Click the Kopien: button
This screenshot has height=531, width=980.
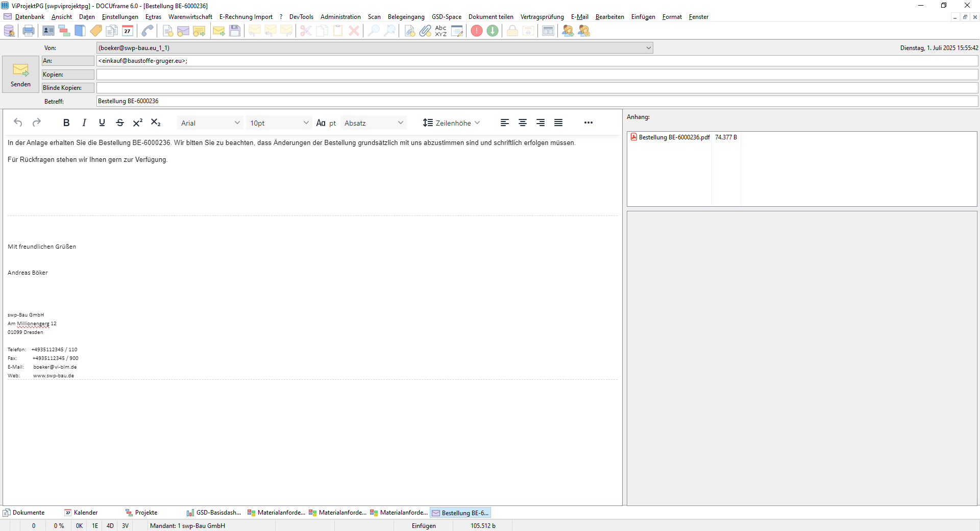point(68,75)
